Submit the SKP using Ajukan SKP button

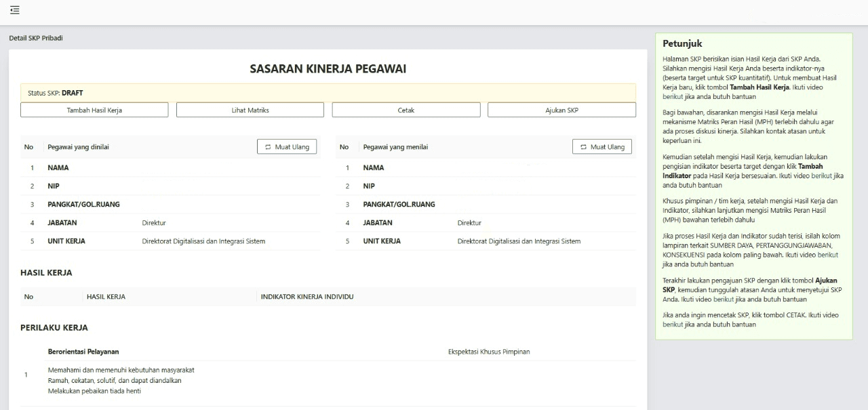561,109
